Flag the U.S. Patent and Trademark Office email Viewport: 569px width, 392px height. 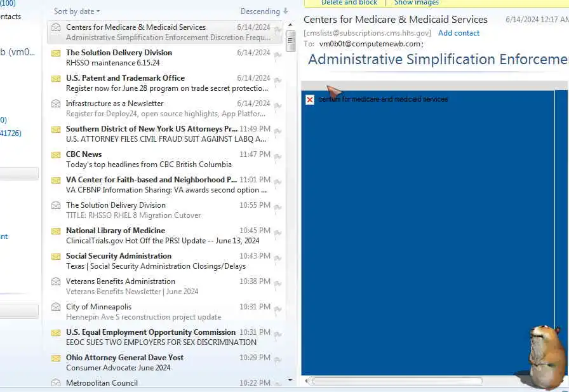pyautogui.click(x=278, y=81)
